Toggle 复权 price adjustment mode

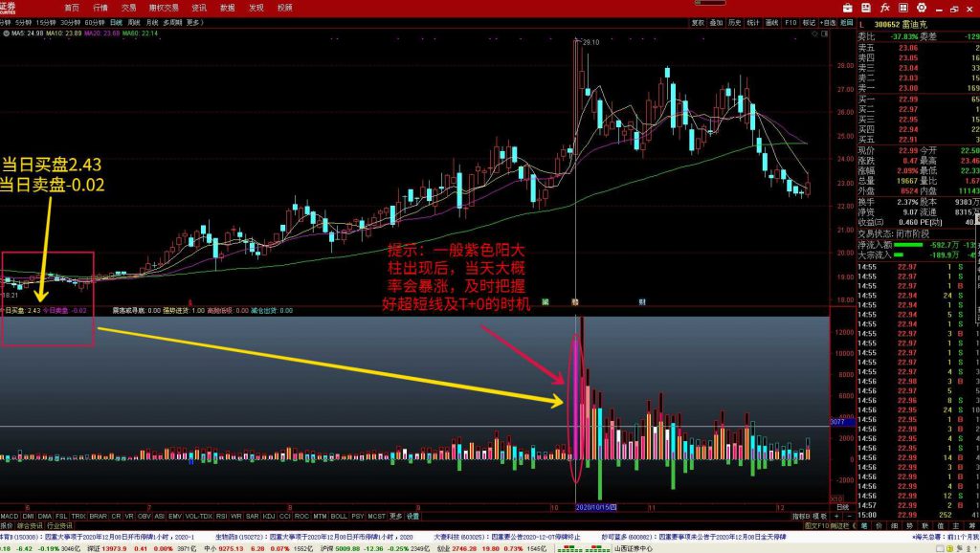[698, 22]
